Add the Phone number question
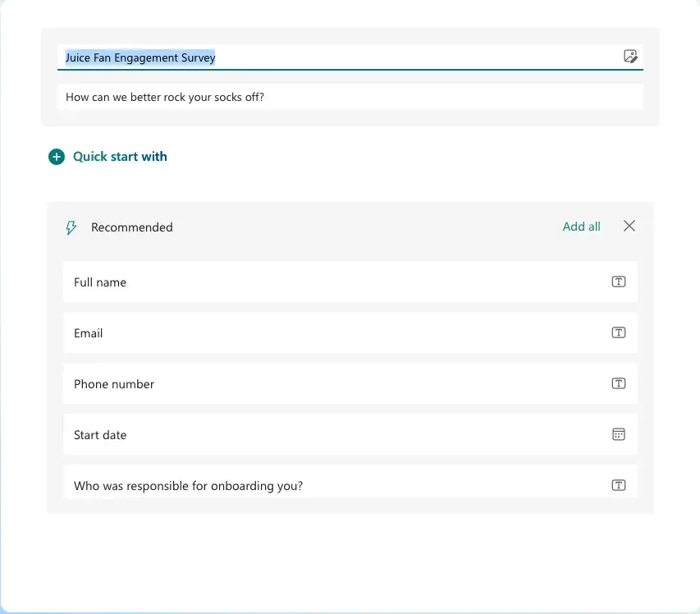This screenshot has height=614, width=700. point(328,383)
